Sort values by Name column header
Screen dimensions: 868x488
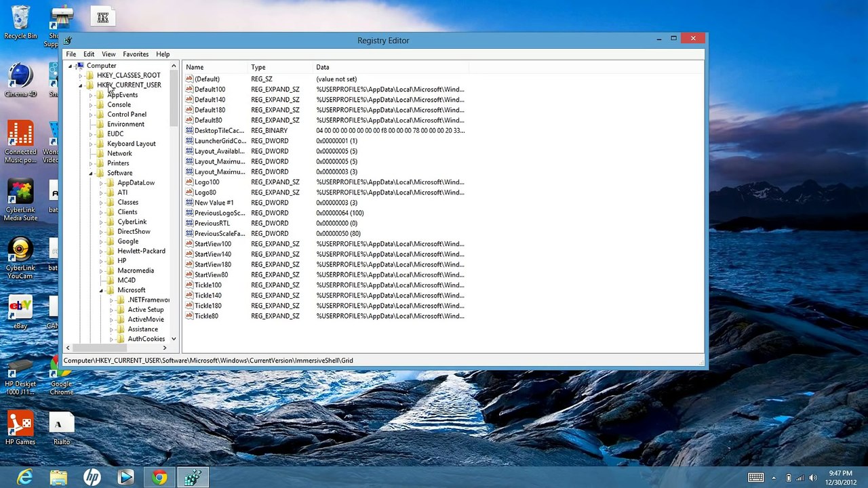pos(216,67)
